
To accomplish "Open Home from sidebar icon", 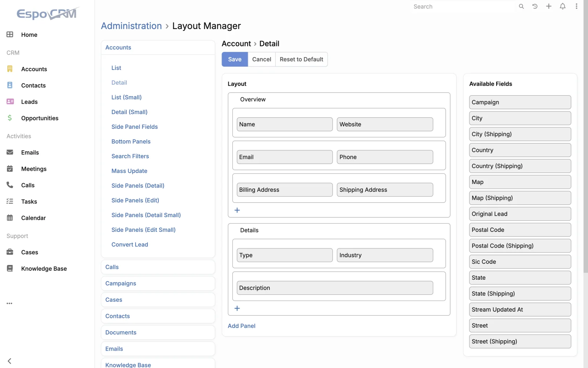I will tap(10, 34).
